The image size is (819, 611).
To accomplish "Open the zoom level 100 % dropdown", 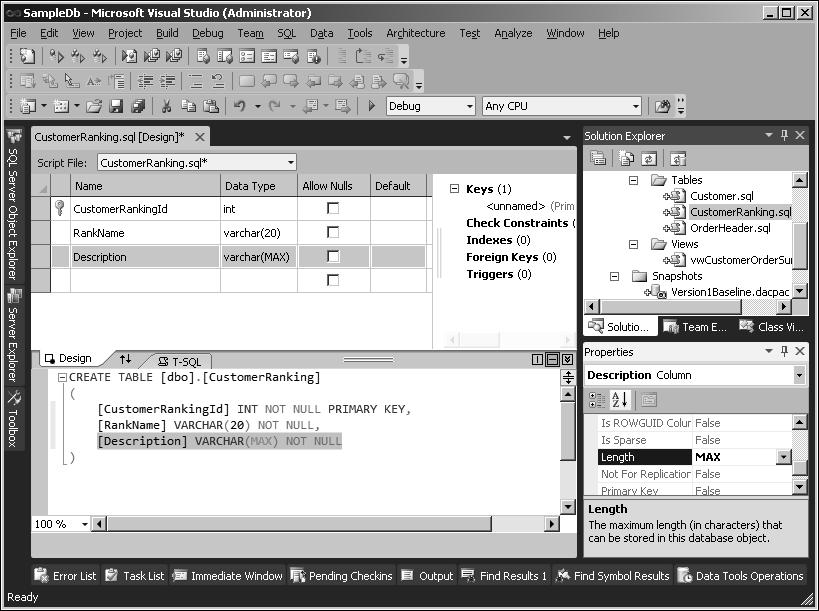I will 85,524.
